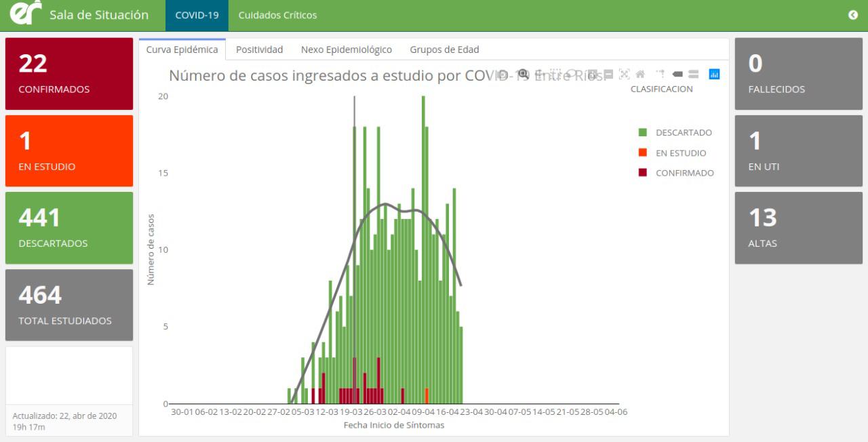
Task: Reset chart axes with the home icon
Action: click(639, 74)
